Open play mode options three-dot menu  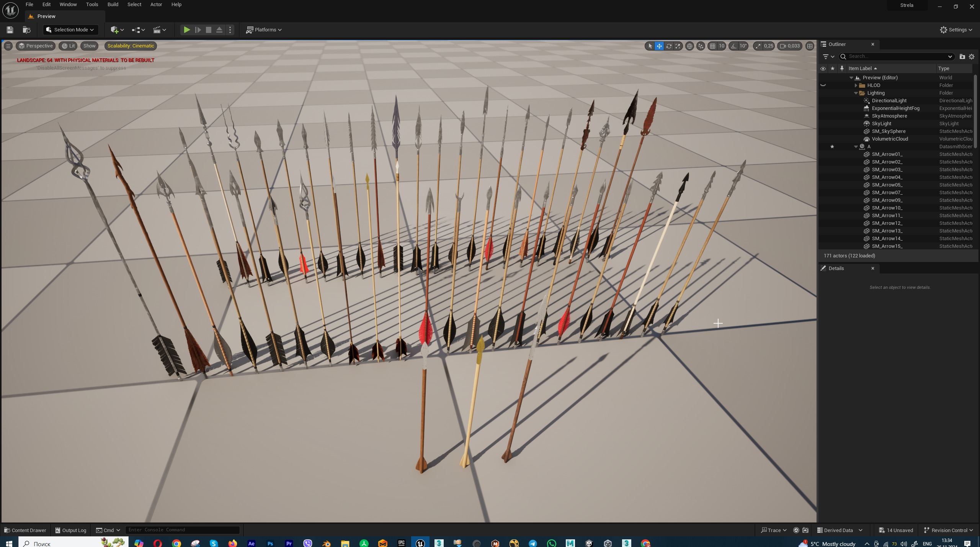(x=230, y=30)
